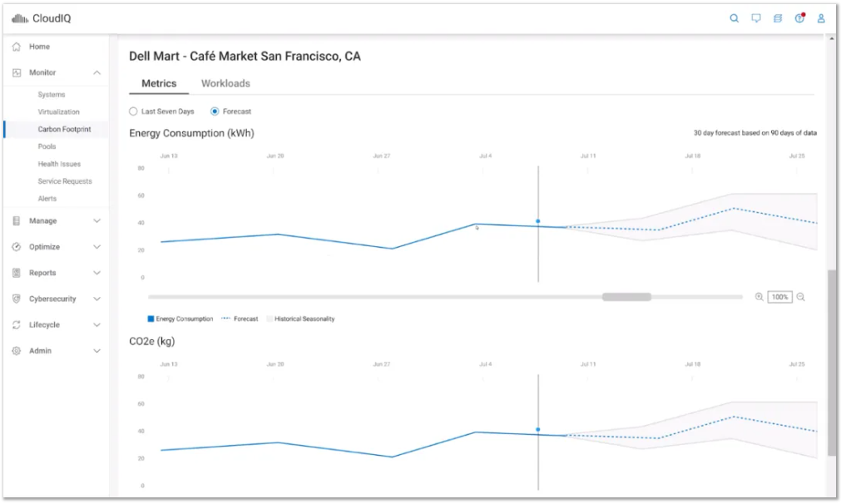Zoom out on the energy chart
The width and height of the screenshot is (841, 504).
coord(801,297)
